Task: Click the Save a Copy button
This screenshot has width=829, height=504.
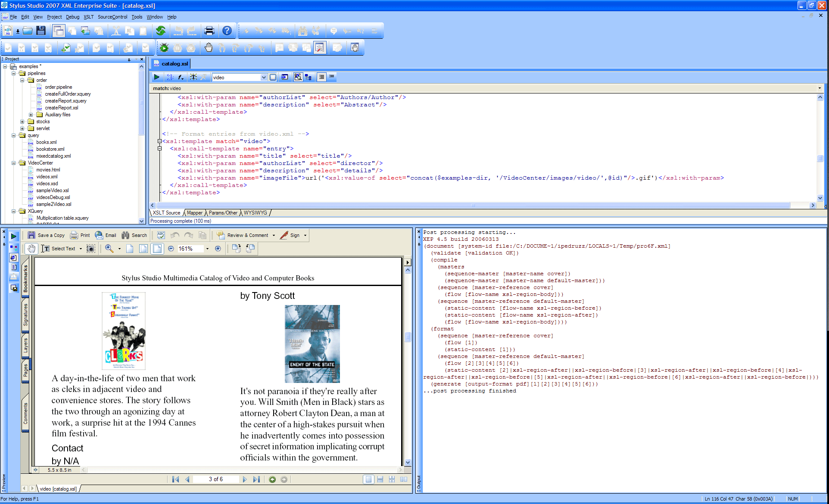Action: (47, 235)
